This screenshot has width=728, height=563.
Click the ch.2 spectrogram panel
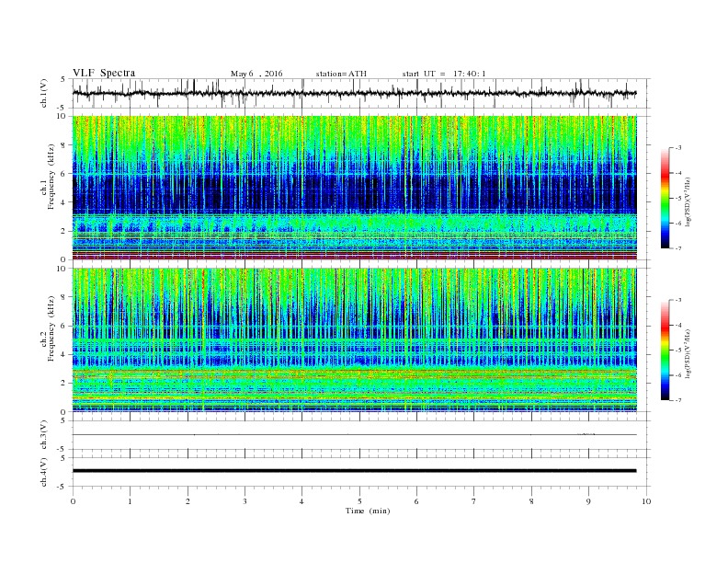click(355, 340)
